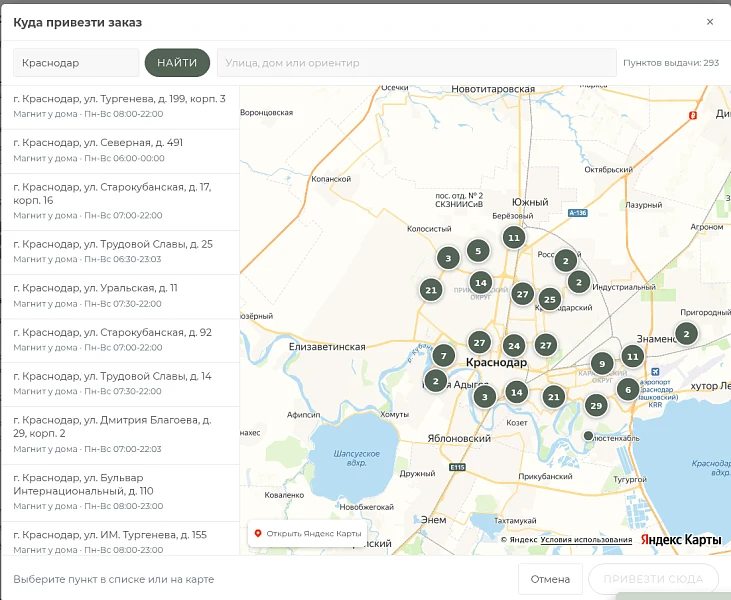Image resolution: width=731 pixels, height=600 pixels.
Task: Click upper cluster 2 near Российский
Action: 565,261
